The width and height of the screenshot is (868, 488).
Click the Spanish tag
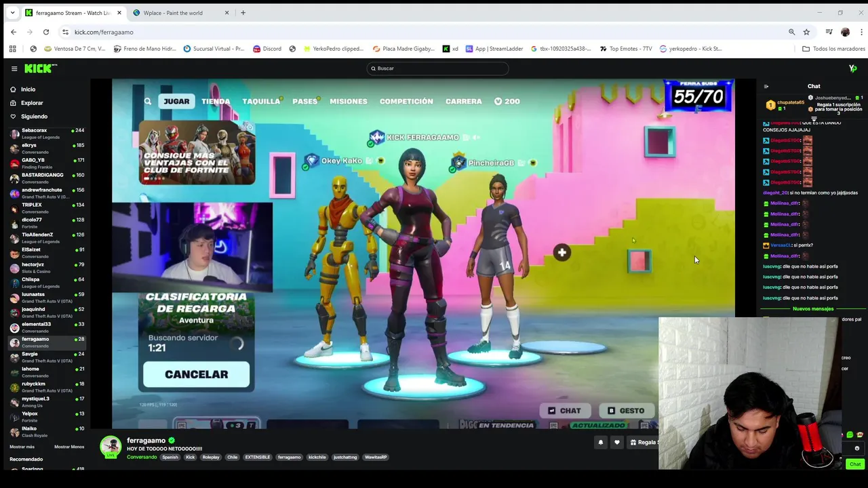click(x=170, y=457)
